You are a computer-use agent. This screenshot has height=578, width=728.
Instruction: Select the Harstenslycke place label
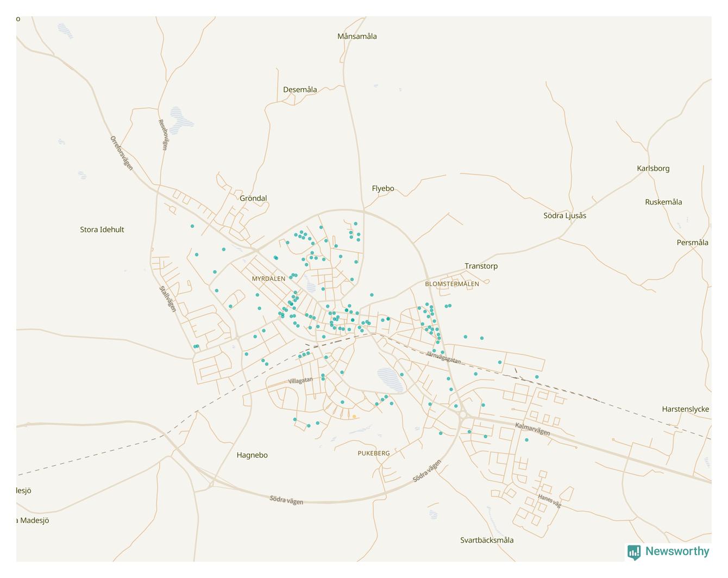685,409
